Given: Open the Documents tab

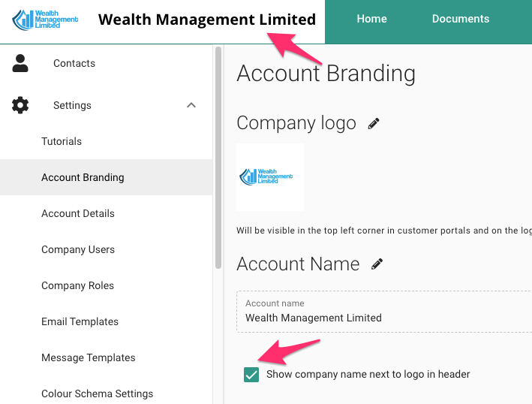Looking at the screenshot, I should coord(461,19).
